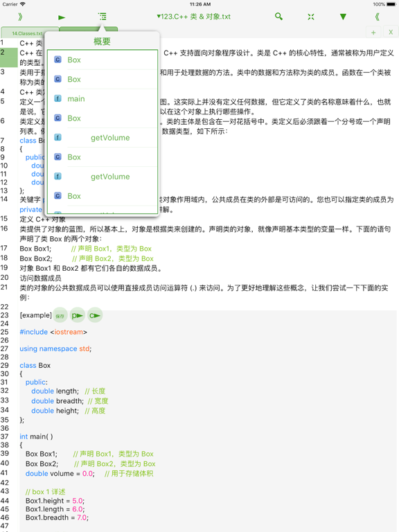This screenshot has width=399, height=532.
Task: Tap the double left chevron toolbar icon
Action: pos(377,17)
